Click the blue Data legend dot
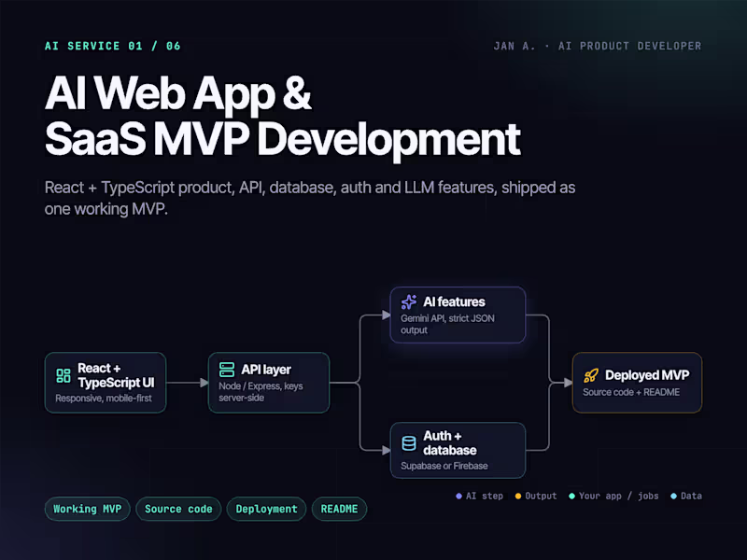This screenshot has height=560, width=747. coord(673,497)
